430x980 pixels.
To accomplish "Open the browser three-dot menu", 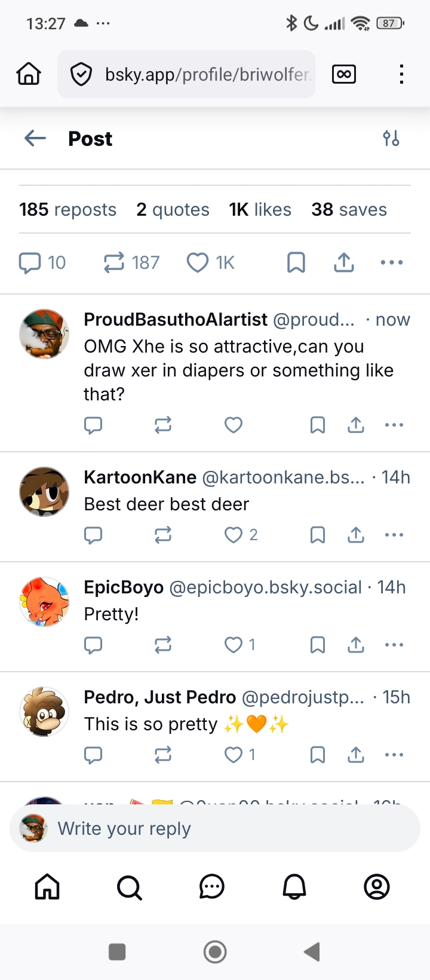I will pyautogui.click(x=401, y=74).
